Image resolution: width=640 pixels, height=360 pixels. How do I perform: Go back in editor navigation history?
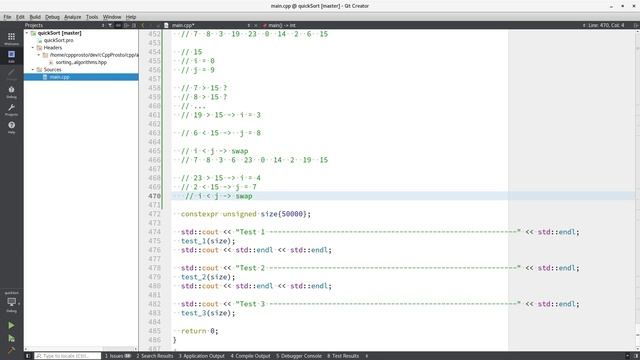tap(143, 25)
